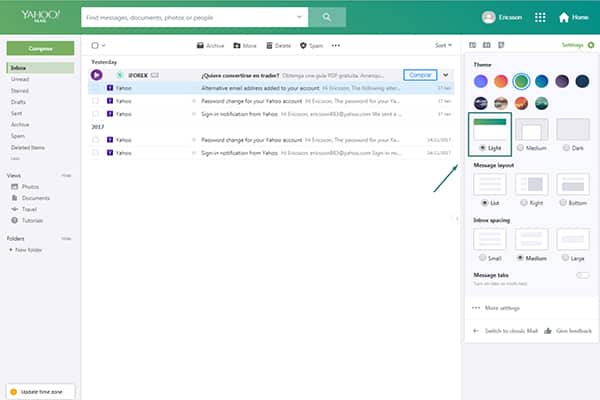Click the Move toolbar icon
600x400 pixels.
pyautogui.click(x=237, y=46)
